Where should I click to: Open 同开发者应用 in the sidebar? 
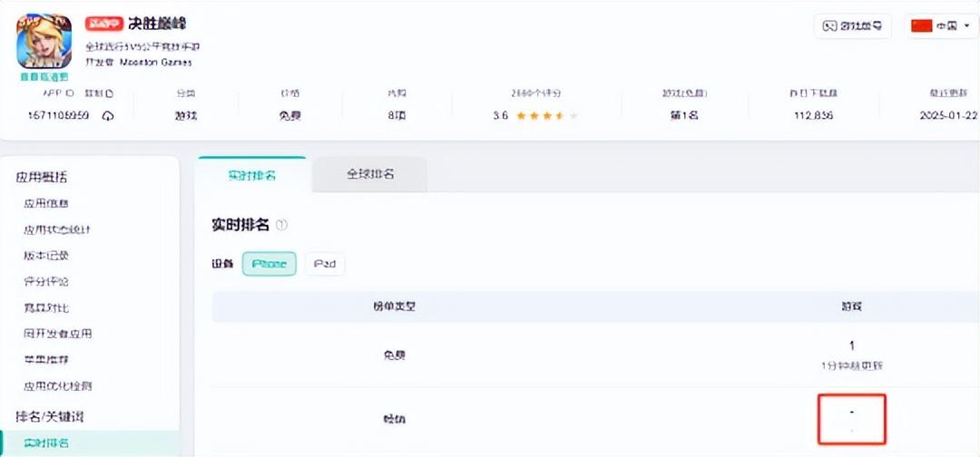click(57, 334)
